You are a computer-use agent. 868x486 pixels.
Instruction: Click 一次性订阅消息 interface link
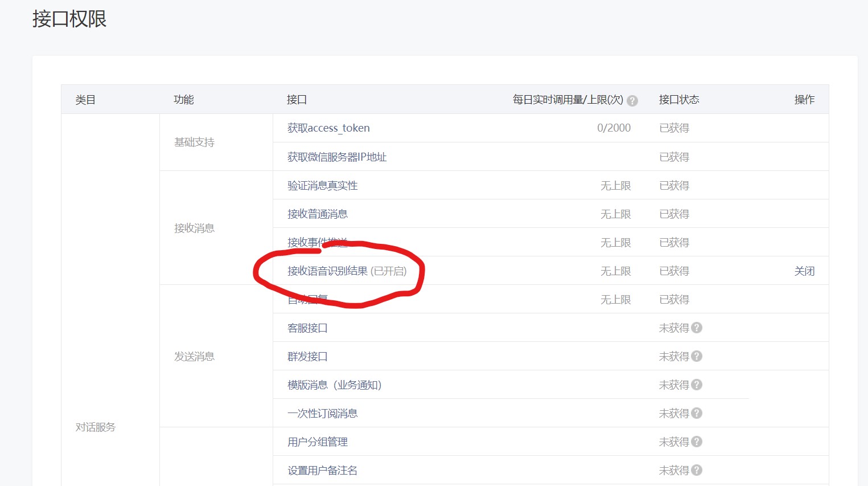tap(322, 414)
